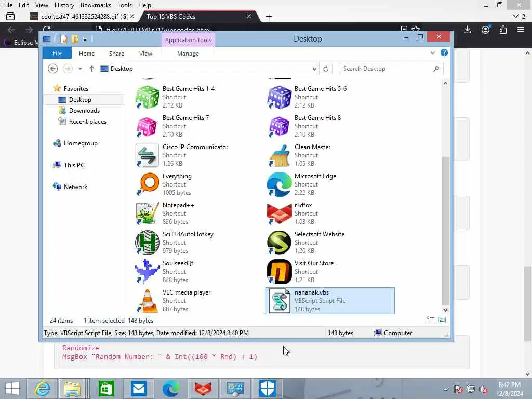Open the Manage ribbon tab
The image size is (532, 399).
tap(188, 54)
